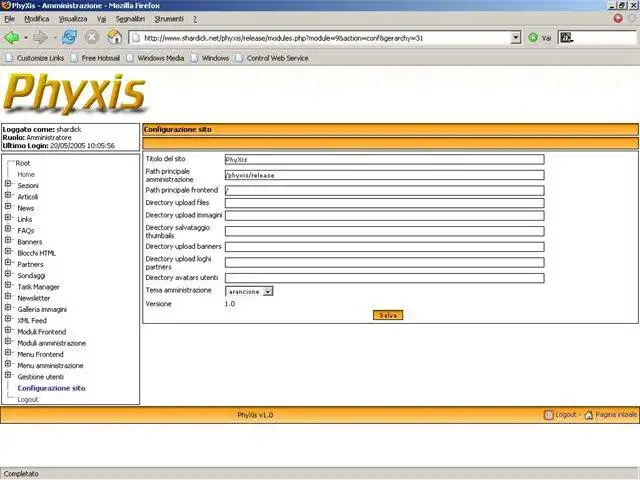Open the File menu
This screenshot has width=640, height=480.
point(9,19)
